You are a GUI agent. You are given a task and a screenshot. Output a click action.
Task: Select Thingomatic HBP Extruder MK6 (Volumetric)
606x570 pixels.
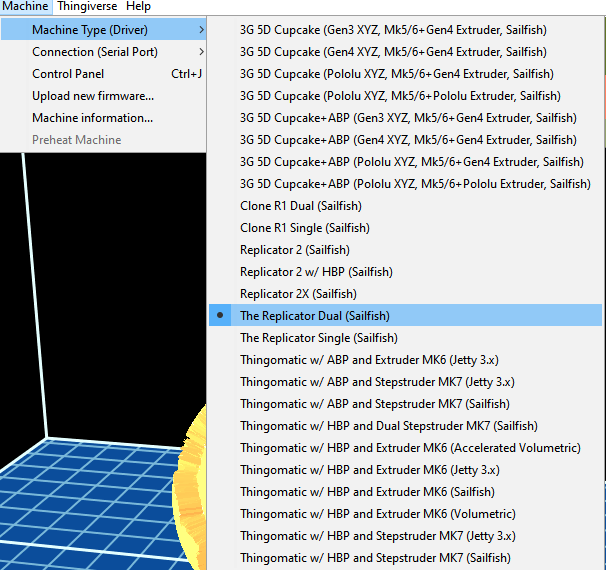(x=405, y=514)
